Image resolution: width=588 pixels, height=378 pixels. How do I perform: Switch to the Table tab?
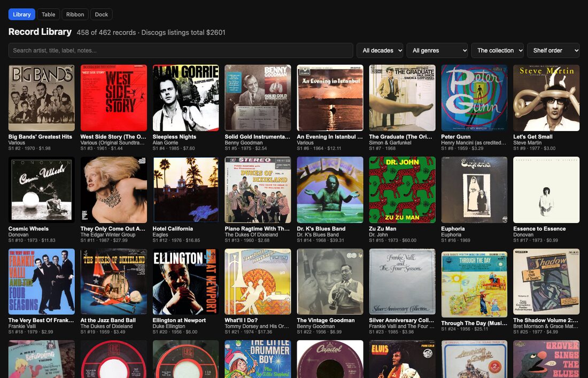tap(48, 14)
